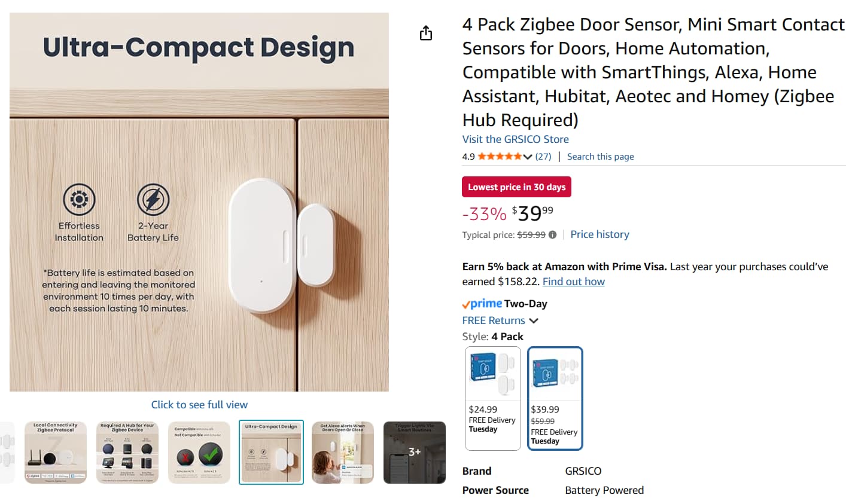This screenshot has width=846, height=504.
Task: Visit the GRSICO Store link
Action: pos(515,139)
